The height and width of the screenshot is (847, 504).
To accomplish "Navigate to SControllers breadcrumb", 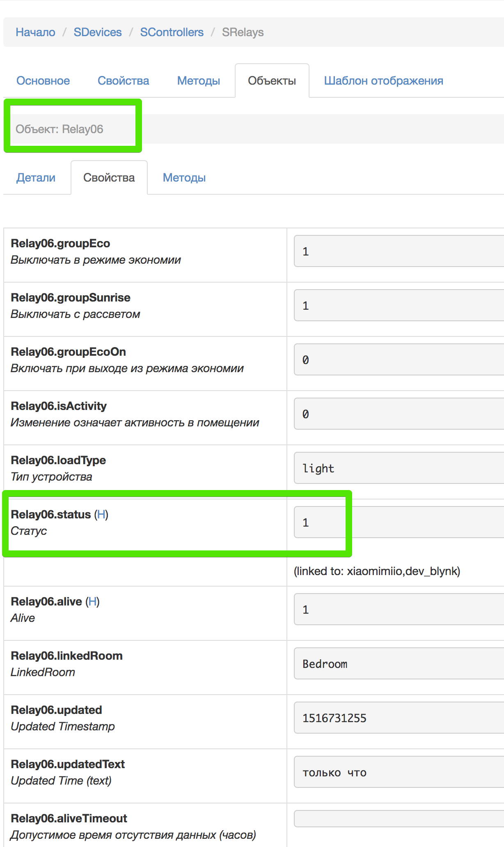I will click(x=172, y=32).
